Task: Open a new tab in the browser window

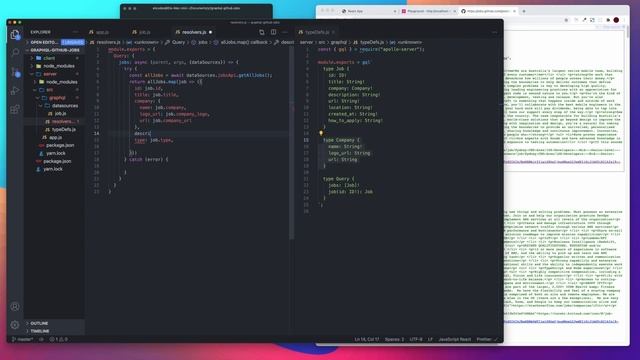Action: coord(524,11)
